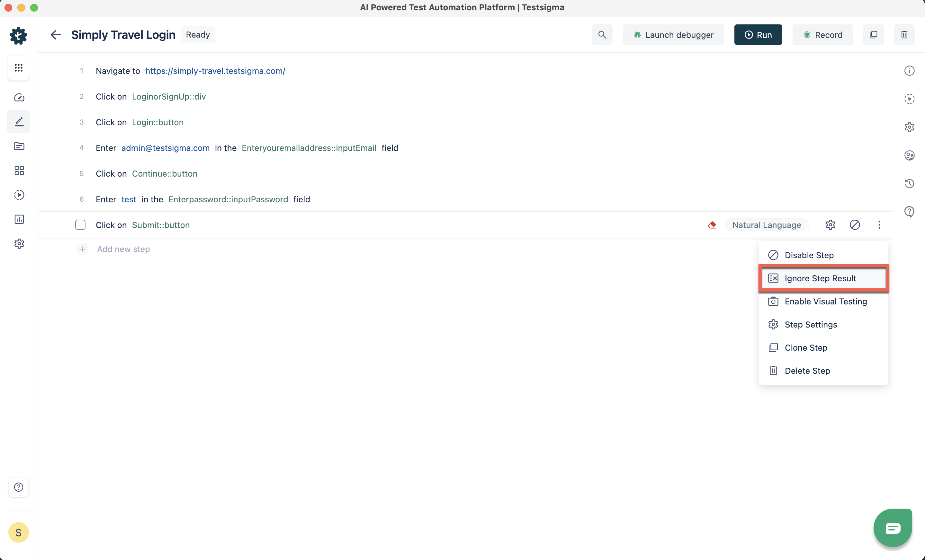Click the delete trash icon in header
Image resolution: width=925 pixels, height=560 pixels.
(904, 35)
